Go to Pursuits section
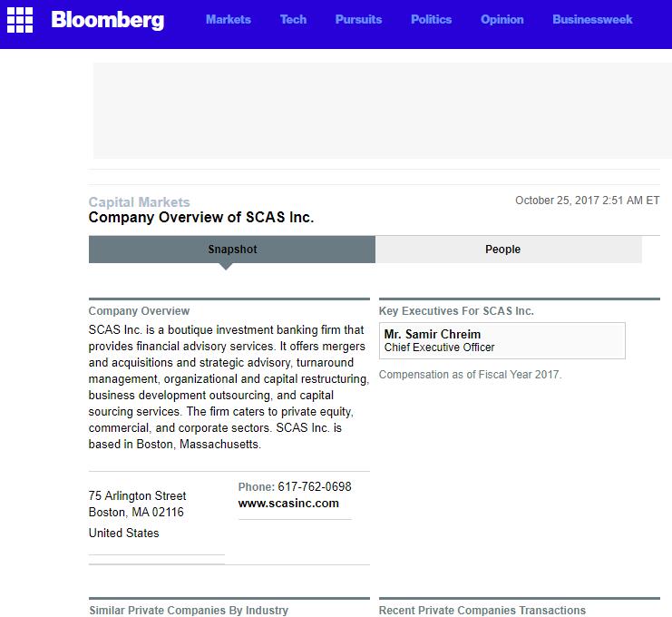 [x=358, y=19]
